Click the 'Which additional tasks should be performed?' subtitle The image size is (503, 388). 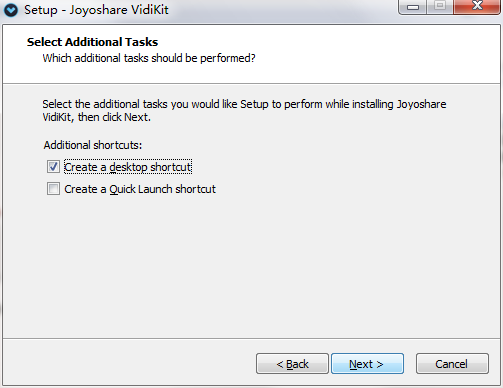149,58
